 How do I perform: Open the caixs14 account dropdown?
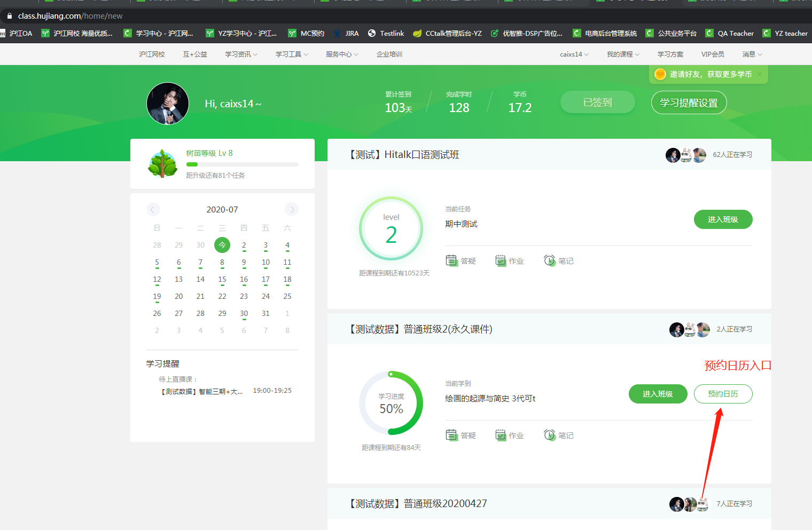pyautogui.click(x=574, y=54)
